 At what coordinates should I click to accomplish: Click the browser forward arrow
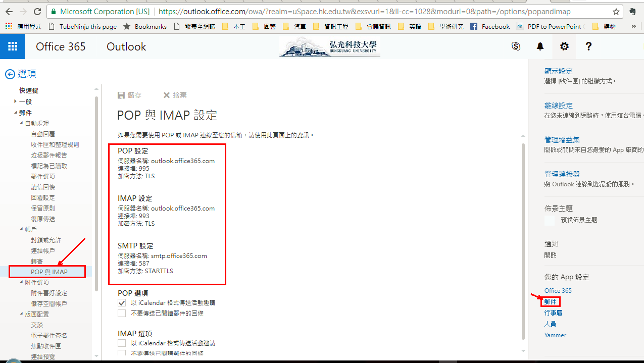click(x=23, y=11)
